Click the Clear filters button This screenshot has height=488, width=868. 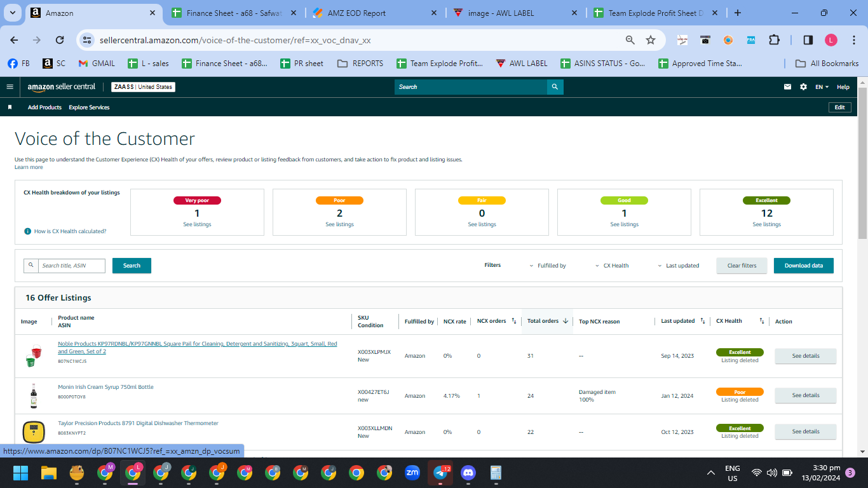tap(742, 266)
